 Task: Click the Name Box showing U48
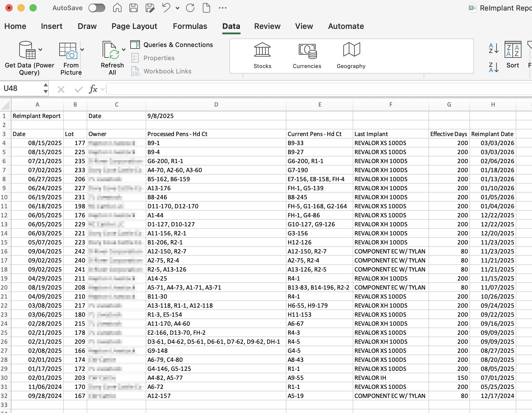tap(22, 88)
